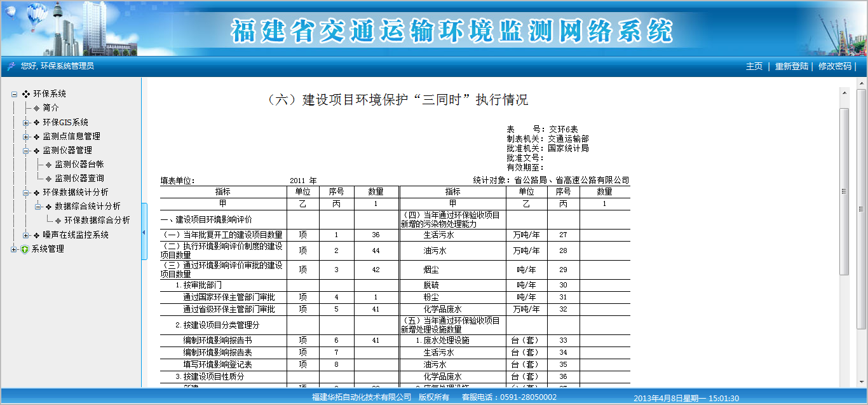The height and width of the screenshot is (405, 868).
Task: Go to 主页 in the top bar
Action: point(754,66)
